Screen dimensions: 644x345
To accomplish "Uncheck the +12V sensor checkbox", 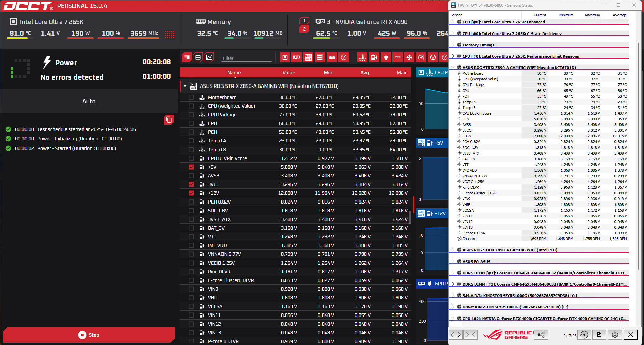I will [191, 193].
